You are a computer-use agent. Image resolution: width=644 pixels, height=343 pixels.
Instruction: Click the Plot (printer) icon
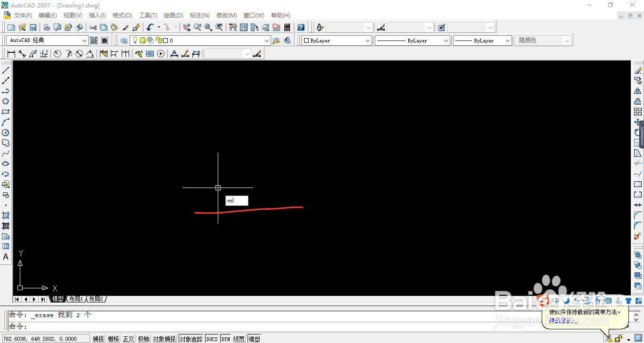(47, 27)
